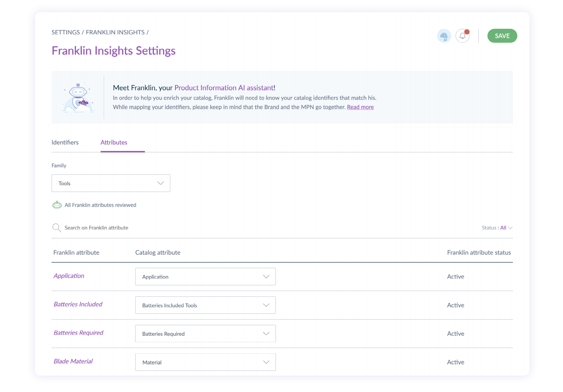Image resolution: width=563 pixels, height=392 pixels.
Task: Expand the Material catalog attribute dropdown
Action: (205, 362)
